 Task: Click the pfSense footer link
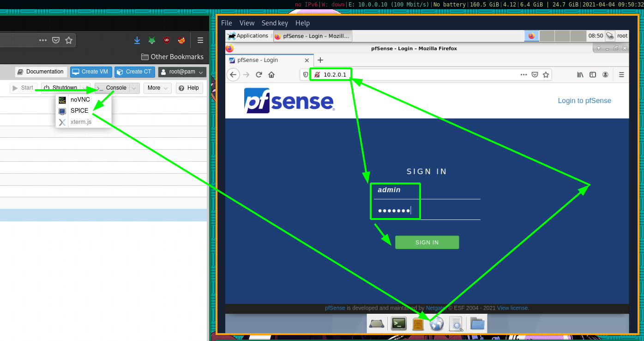(335, 308)
